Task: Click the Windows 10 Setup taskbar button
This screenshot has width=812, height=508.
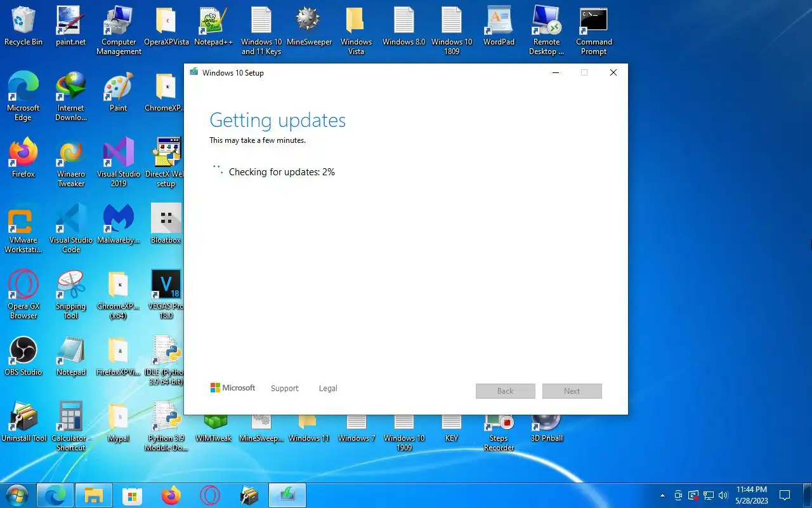Action: pos(287,495)
